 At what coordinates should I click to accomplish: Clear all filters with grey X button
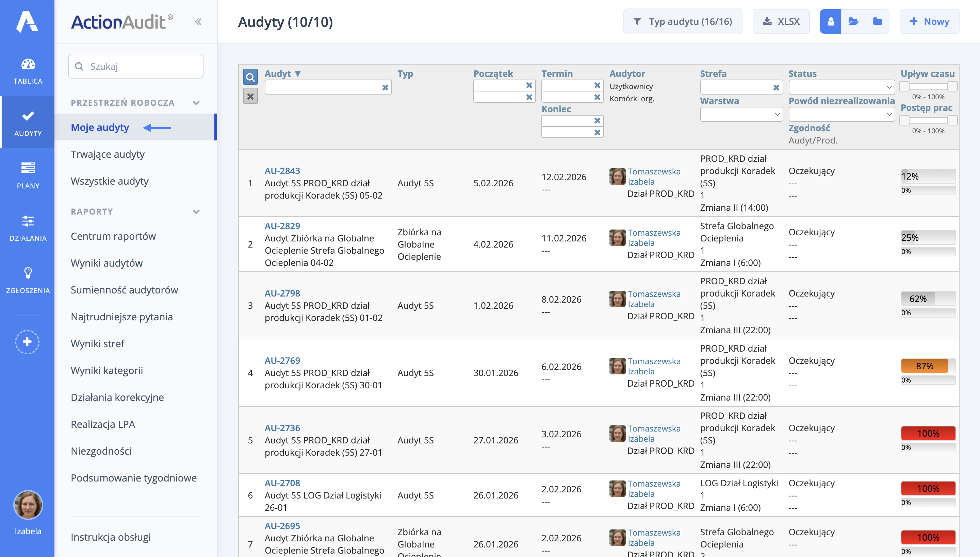(x=250, y=97)
